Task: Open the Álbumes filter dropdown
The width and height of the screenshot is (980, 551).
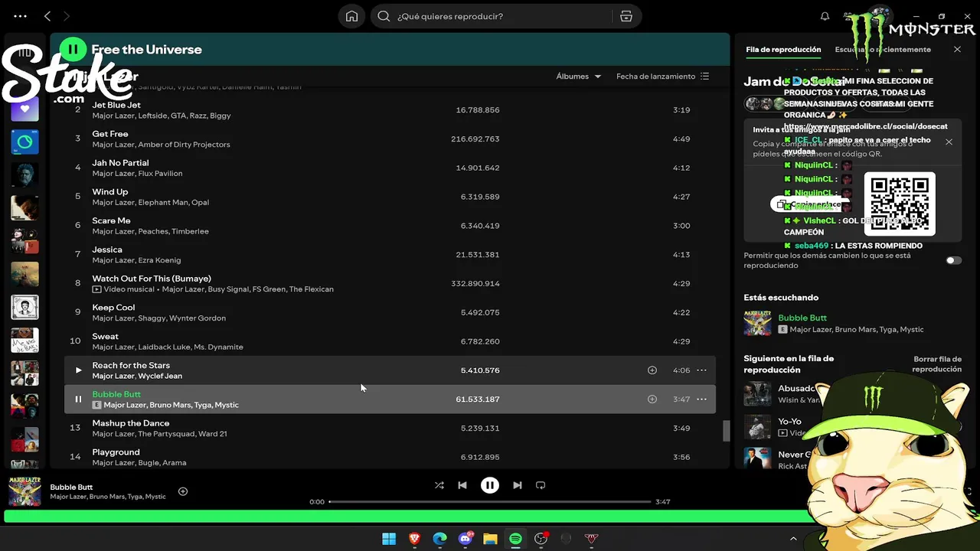Action: pos(579,77)
